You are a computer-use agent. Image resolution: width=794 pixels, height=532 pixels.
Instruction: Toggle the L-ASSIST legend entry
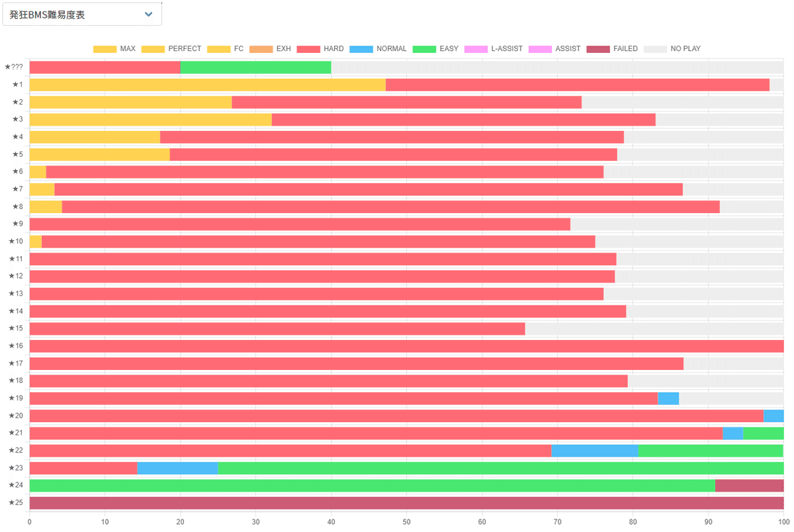pyautogui.click(x=494, y=49)
